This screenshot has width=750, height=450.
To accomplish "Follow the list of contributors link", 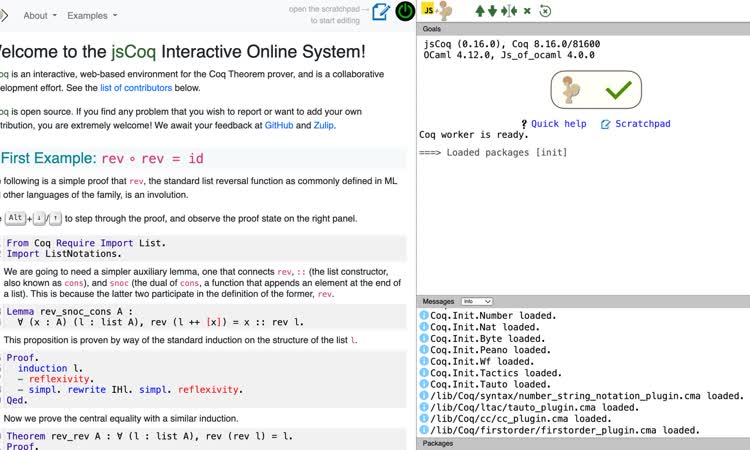I will tap(136, 88).
